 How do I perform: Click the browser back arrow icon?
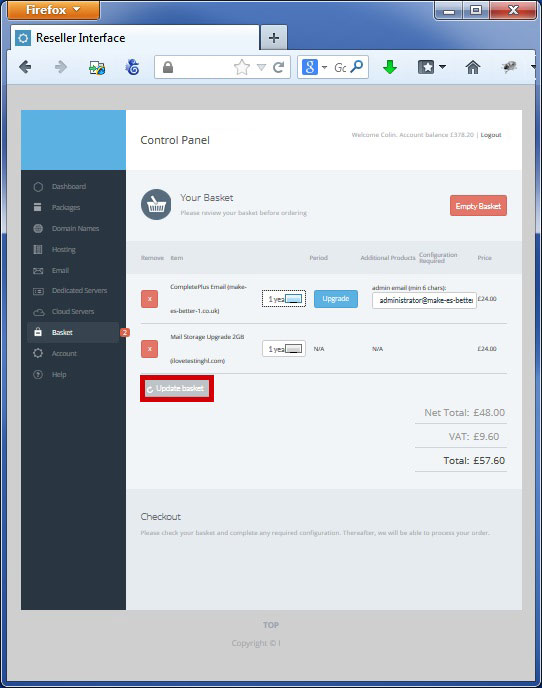pyautogui.click(x=25, y=67)
